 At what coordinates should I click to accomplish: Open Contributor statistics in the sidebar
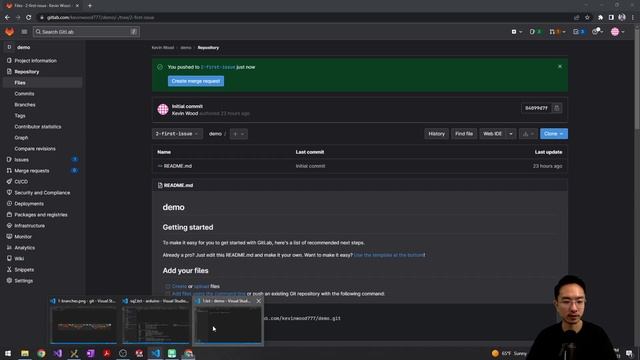38,127
